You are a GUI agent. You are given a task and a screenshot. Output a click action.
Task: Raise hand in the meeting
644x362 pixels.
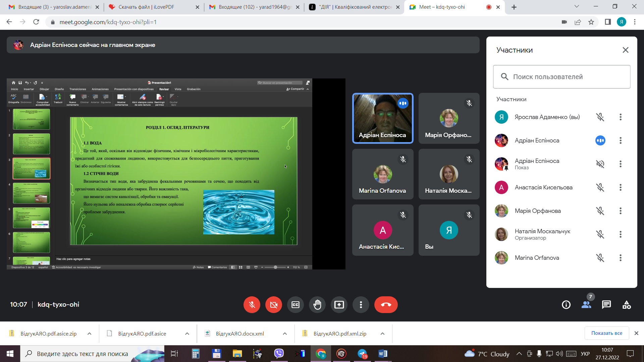coord(317,305)
